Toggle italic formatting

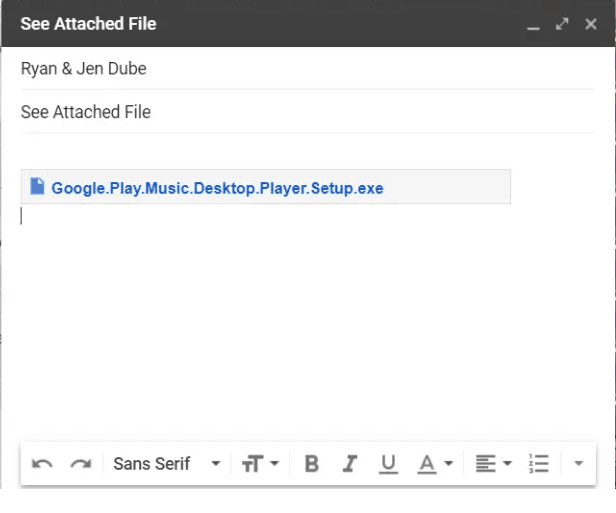click(350, 464)
